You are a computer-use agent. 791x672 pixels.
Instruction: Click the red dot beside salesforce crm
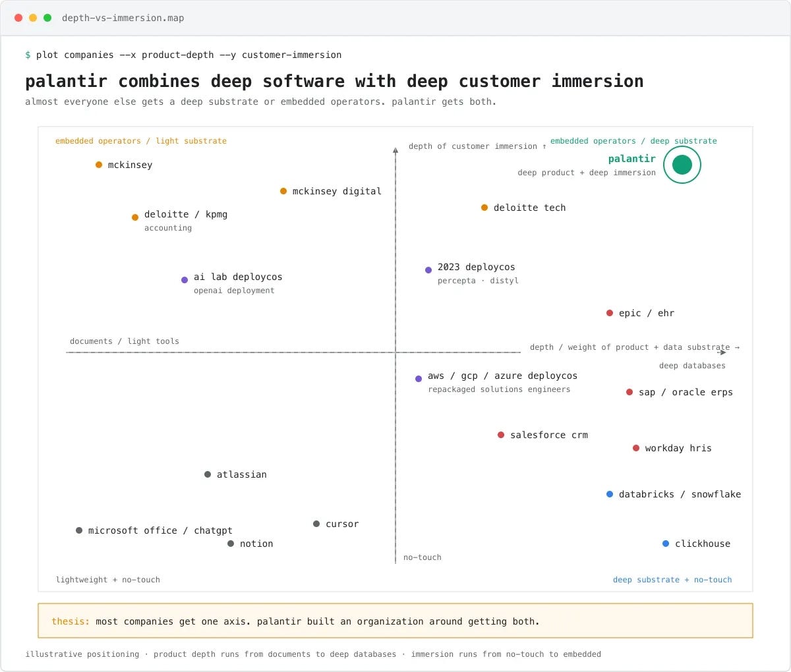(x=501, y=435)
